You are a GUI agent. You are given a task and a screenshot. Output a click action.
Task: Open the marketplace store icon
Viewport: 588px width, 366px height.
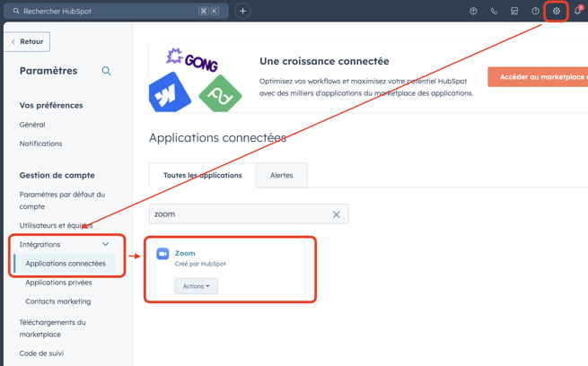click(514, 12)
